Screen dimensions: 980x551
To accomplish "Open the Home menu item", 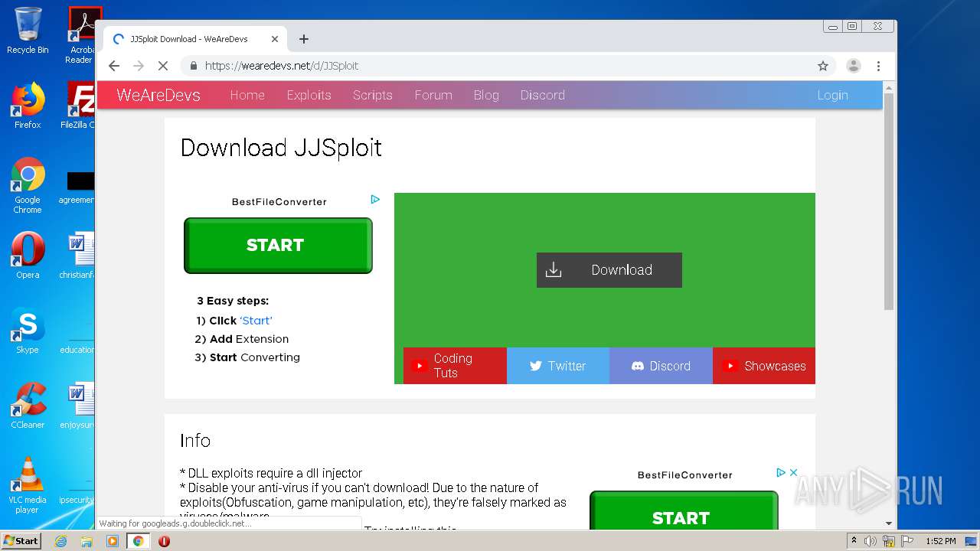I will [247, 95].
